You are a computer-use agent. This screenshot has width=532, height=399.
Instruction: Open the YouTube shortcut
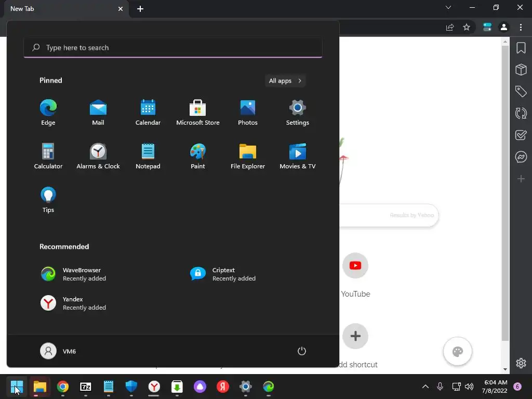(355, 275)
